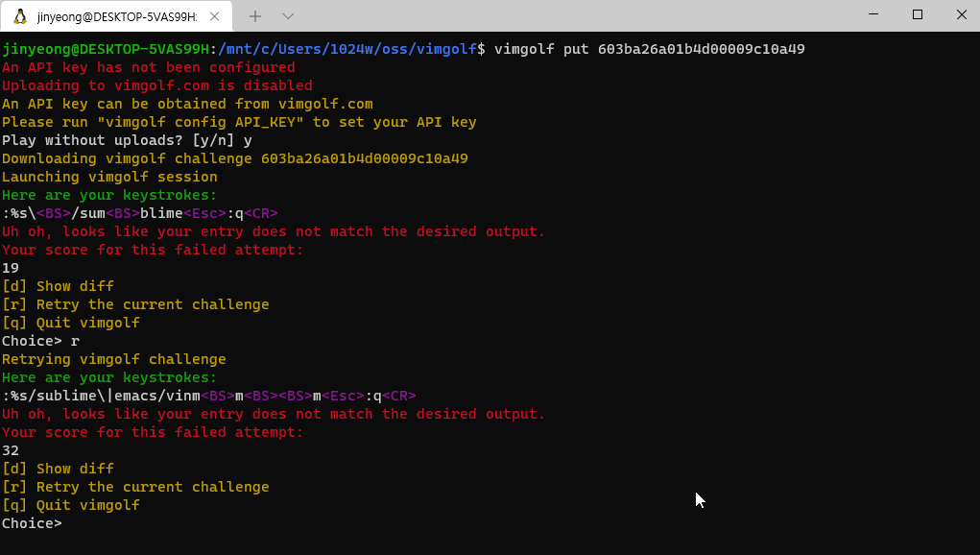Click the green shell prompt username text
This screenshot has width=980, height=555.
tap(102, 48)
